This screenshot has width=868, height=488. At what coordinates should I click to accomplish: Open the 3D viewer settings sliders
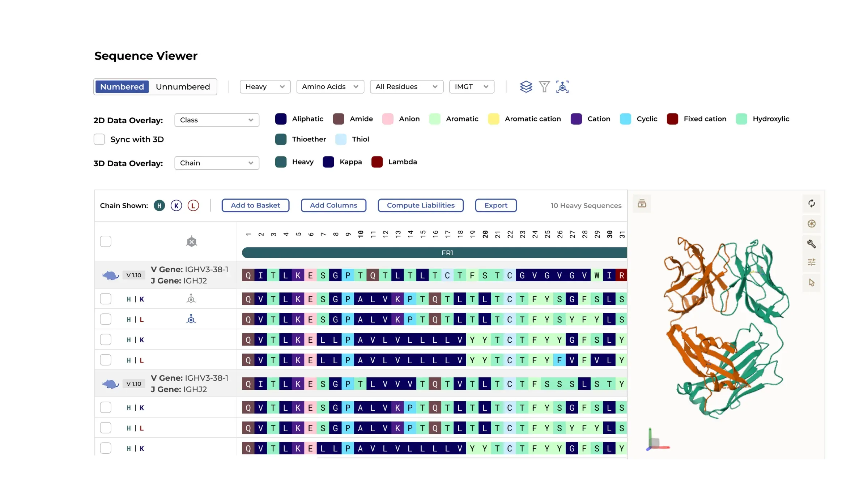tap(812, 262)
